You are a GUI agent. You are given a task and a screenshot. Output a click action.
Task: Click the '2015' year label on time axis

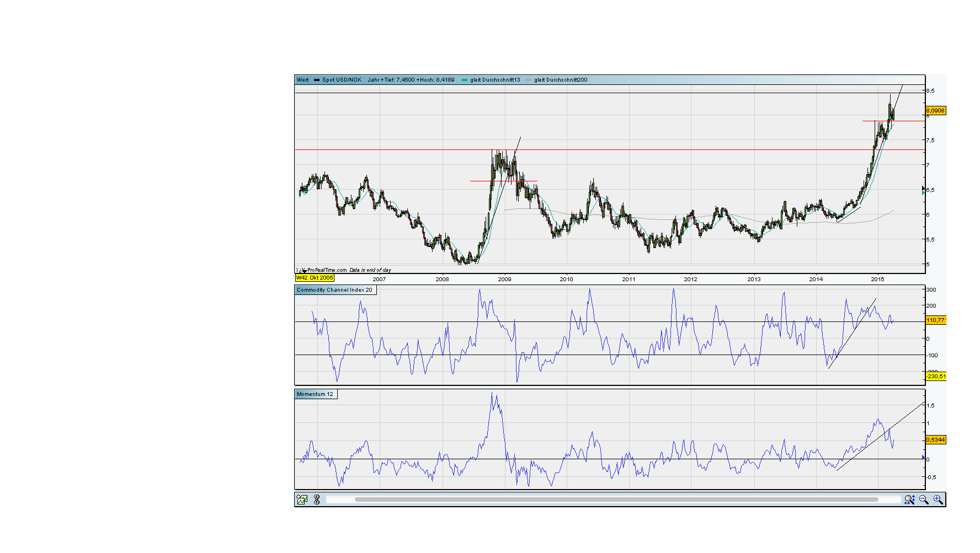tap(877, 279)
